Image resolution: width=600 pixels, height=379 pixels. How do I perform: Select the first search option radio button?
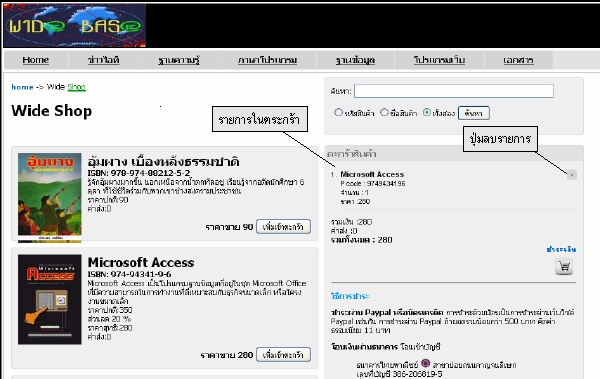(x=338, y=113)
